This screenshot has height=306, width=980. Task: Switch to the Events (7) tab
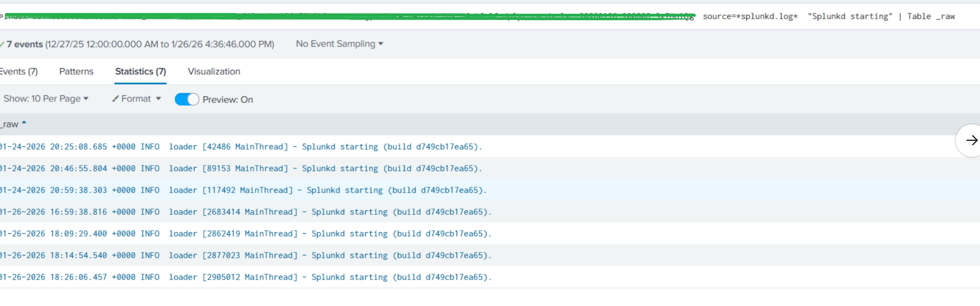tap(18, 72)
